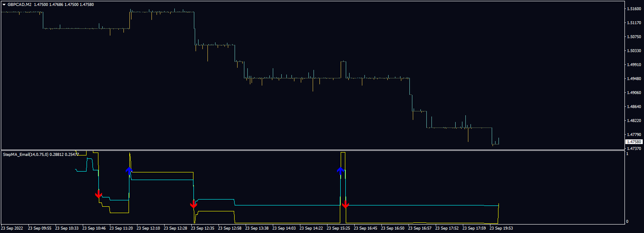Screen dimensions: 644x233
Task: Click the 23 Sep 14:03 time label
Action: pos(284,228)
